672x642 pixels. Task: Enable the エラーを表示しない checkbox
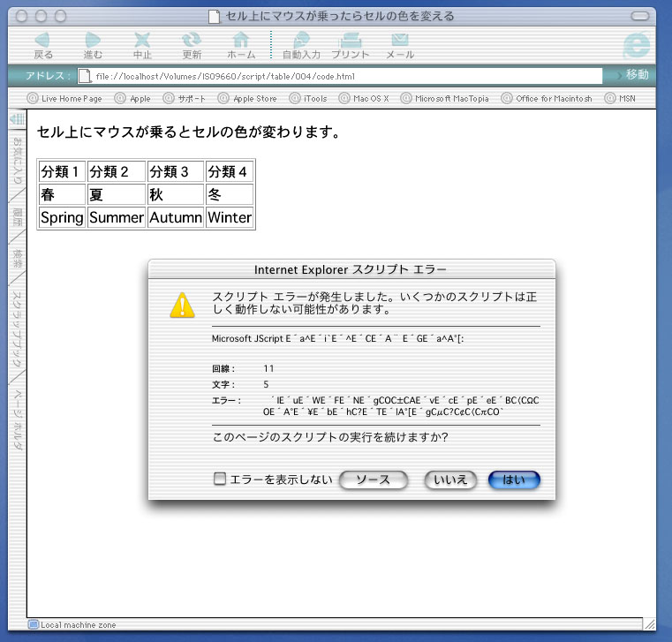(x=221, y=480)
